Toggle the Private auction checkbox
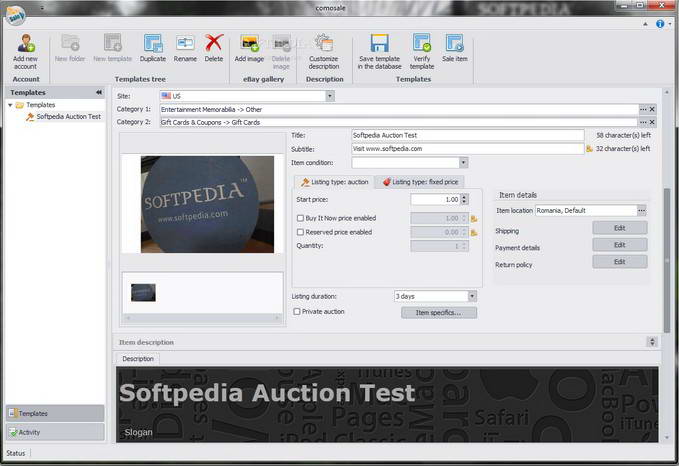 [297, 311]
